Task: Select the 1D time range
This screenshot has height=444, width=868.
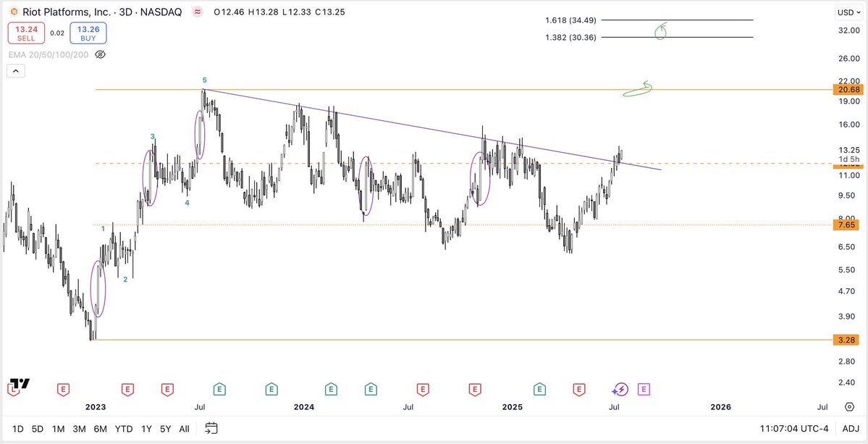Action: (x=17, y=429)
